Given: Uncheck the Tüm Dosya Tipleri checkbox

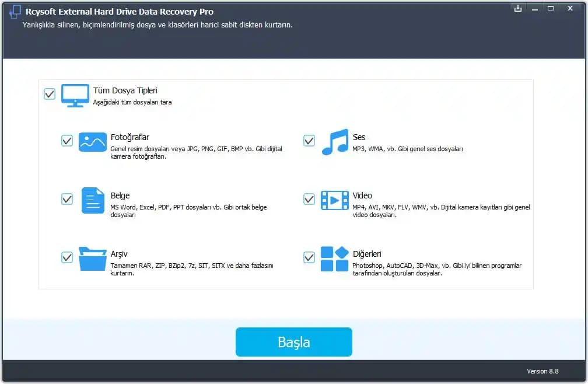Looking at the screenshot, I should coord(50,94).
